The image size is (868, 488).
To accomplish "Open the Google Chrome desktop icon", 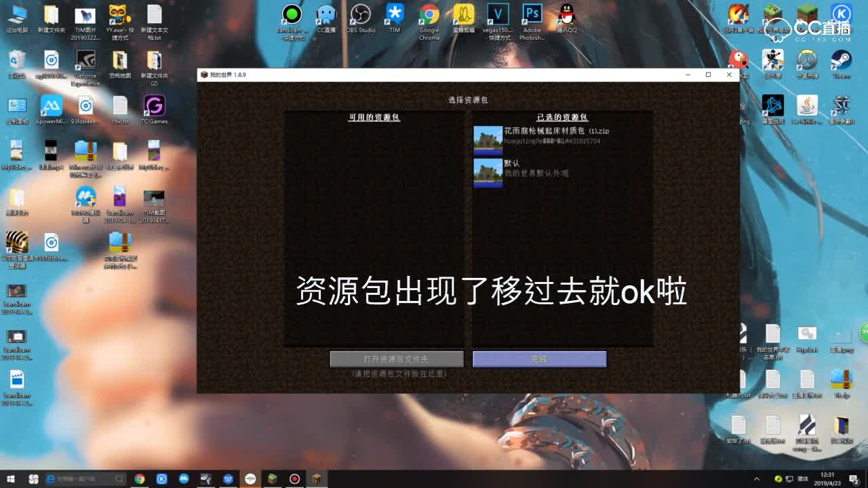I will click(x=429, y=22).
